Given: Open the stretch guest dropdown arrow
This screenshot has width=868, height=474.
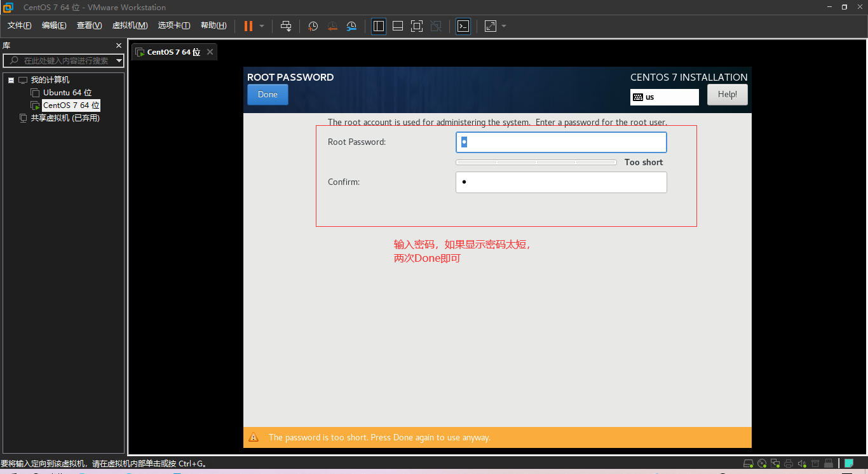Looking at the screenshot, I should [504, 26].
